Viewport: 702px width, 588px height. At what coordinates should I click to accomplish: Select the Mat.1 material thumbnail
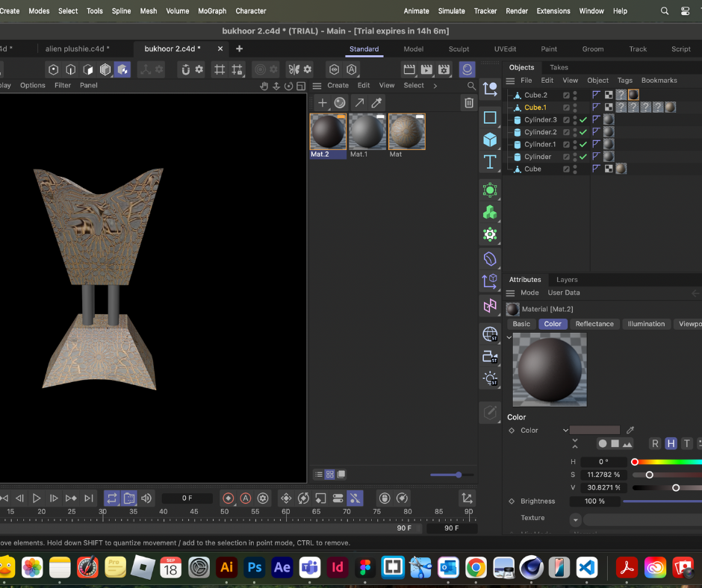coord(367,133)
